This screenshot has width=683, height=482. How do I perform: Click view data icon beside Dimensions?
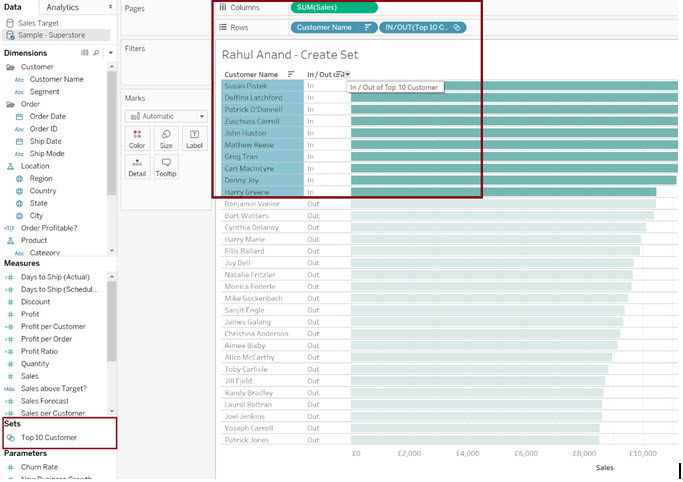point(85,52)
